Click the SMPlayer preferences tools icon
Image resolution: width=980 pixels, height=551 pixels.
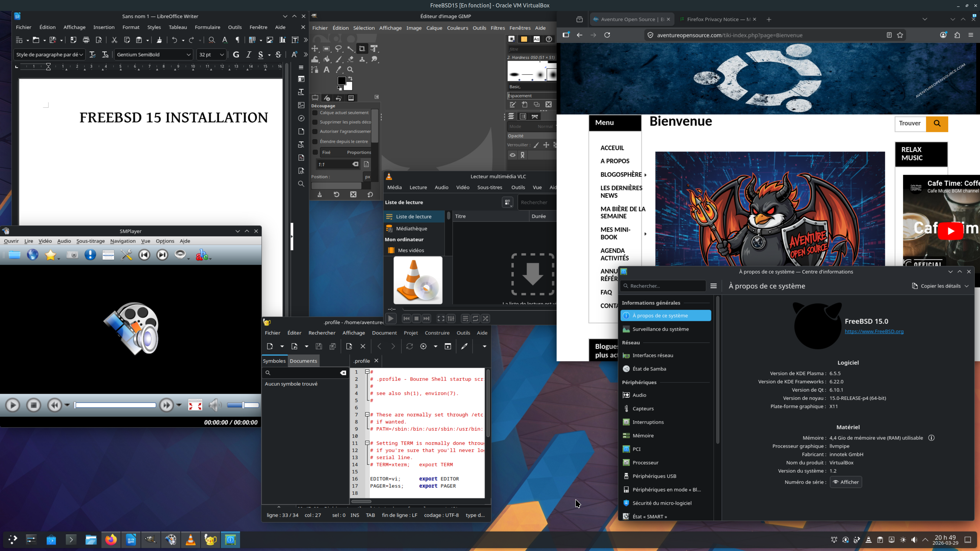[x=126, y=255]
